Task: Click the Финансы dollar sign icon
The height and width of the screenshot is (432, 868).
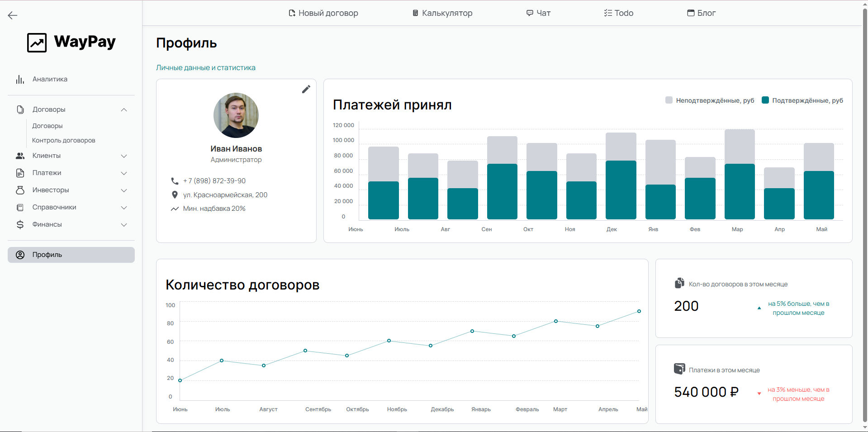Action: click(x=20, y=224)
